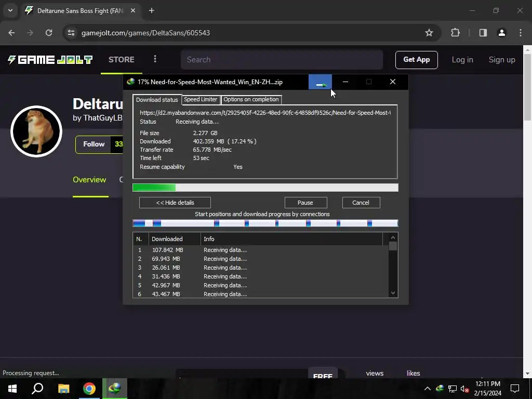532x399 pixels.
Task: Close the Deltarune Sans Boss Fight tab
Action: pyautogui.click(x=133, y=10)
